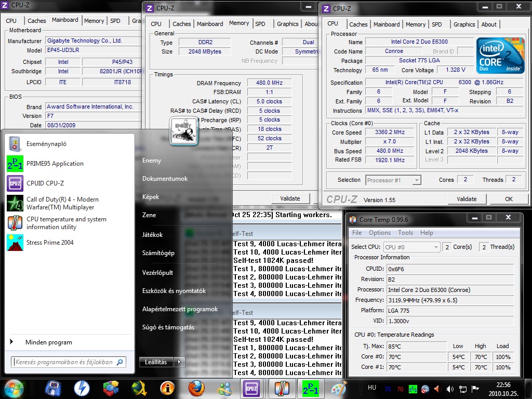Open the Windows Start orb
The width and height of the screenshot is (532, 399).
point(14,389)
